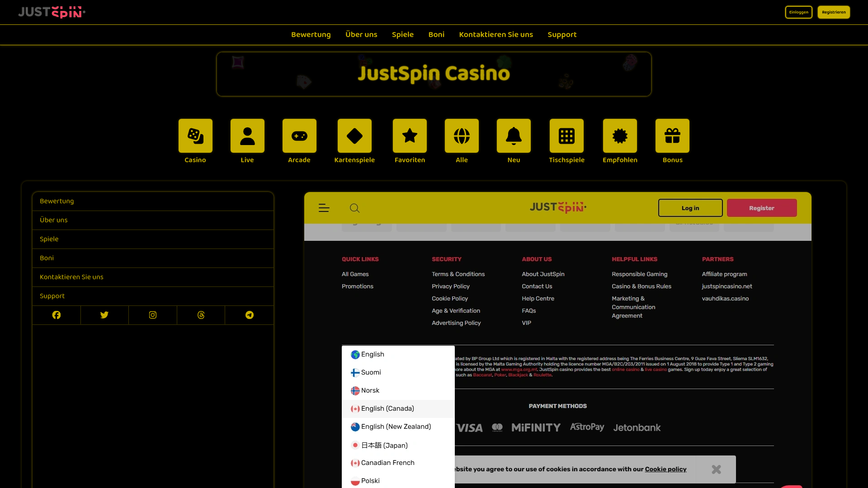The image size is (868, 488).
Task: Open Bewertung in top navigation
Action: click(x=311, y=35)
